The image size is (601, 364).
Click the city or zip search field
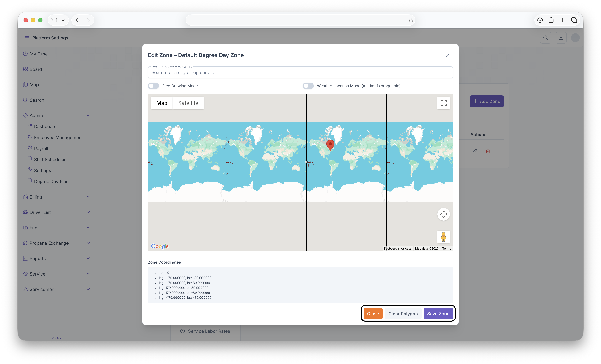coord(300,72)
